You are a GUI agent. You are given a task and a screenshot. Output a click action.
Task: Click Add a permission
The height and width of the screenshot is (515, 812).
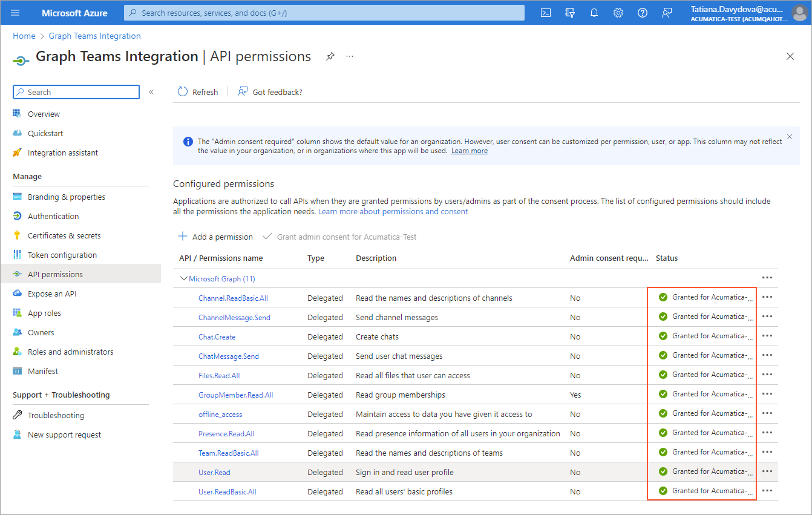[215, 237]
